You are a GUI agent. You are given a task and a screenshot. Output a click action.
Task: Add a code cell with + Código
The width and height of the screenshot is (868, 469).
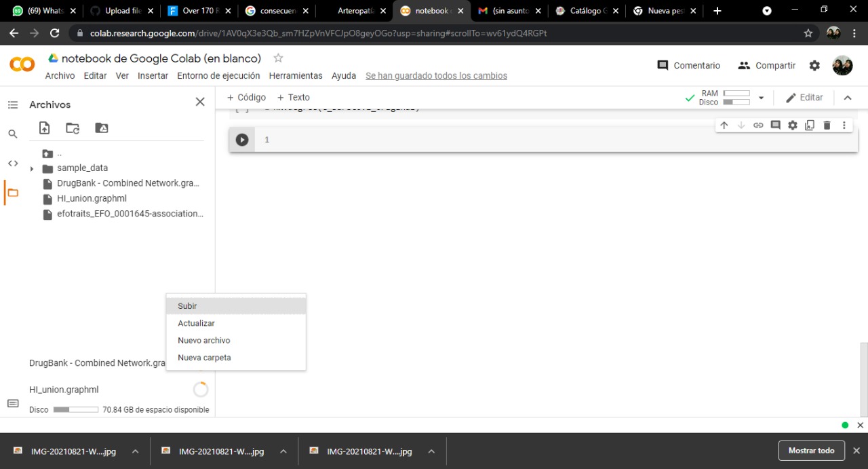[x=246, y=97]
